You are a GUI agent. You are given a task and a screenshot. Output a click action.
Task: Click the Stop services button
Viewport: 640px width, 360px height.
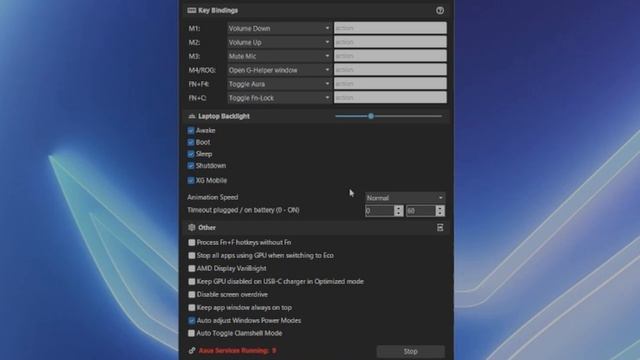point(411,351)
